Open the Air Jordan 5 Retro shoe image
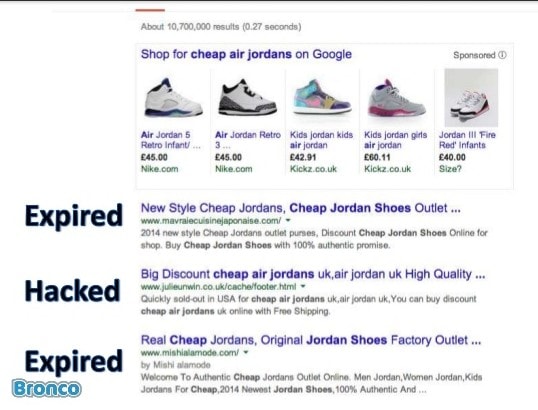Viewport: 538px width, 410px height. pos(174,98)
